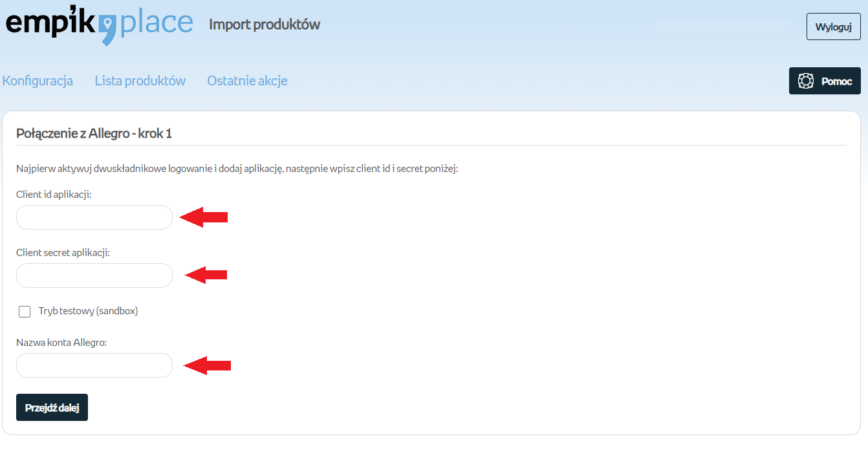868x472 pixels.
Task: Click the "Tryb testowy (sandbox)" checkbox label
Action: 88,311
